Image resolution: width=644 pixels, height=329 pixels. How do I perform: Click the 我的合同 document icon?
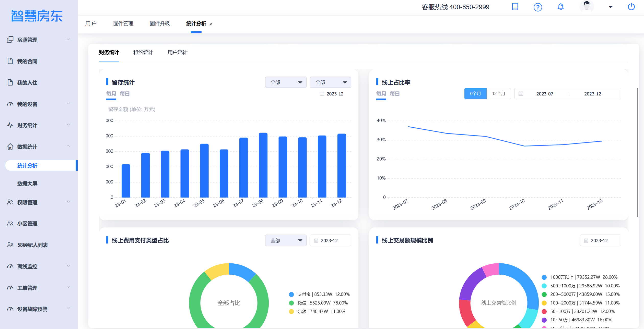coord(10,61)
